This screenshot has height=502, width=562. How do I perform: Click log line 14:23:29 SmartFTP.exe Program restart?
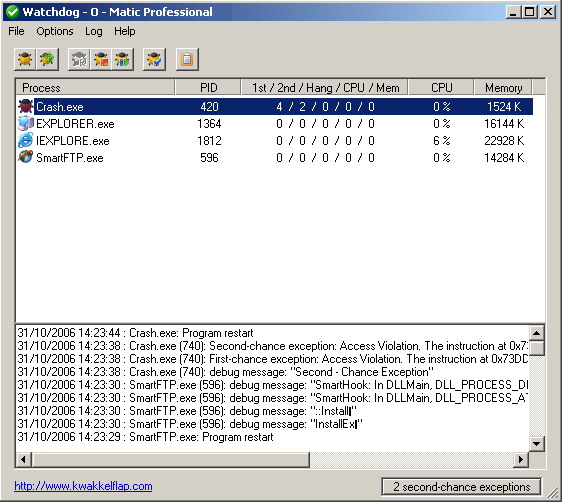coord(145,437)
